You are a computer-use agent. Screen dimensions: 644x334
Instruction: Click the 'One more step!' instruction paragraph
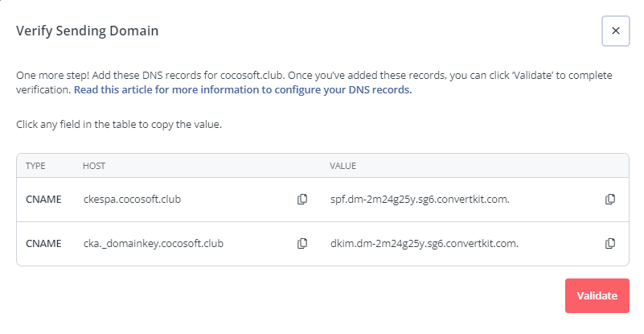314,82
